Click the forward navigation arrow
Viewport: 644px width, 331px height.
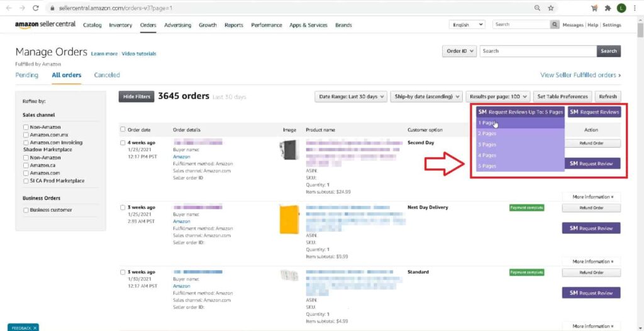(22, 8)
